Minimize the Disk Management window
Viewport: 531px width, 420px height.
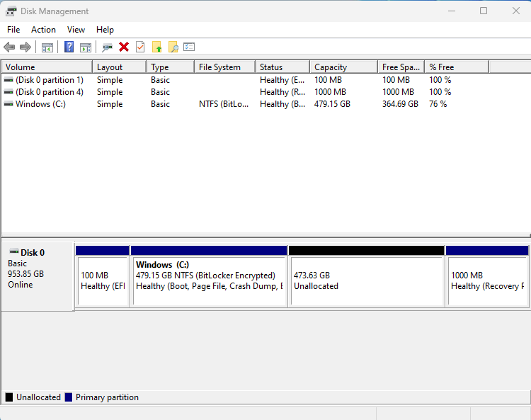(x=452, y=11)
